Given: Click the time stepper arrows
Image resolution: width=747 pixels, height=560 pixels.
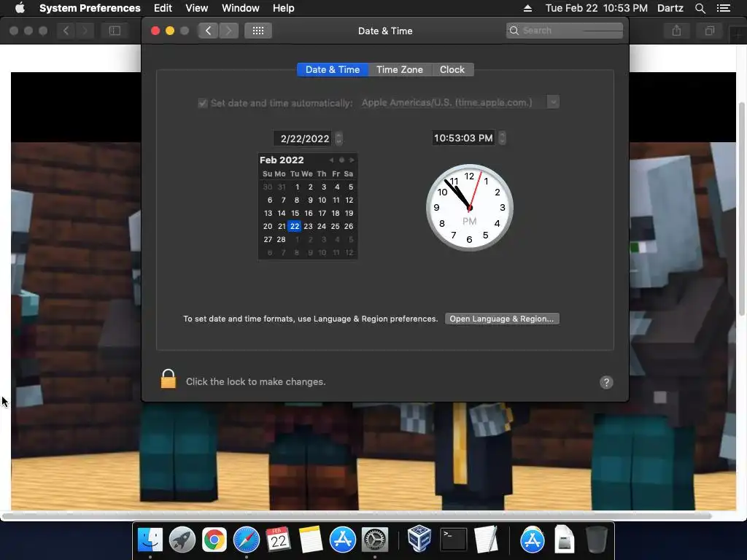Looking at the screenshot, I should coord(502,138).
